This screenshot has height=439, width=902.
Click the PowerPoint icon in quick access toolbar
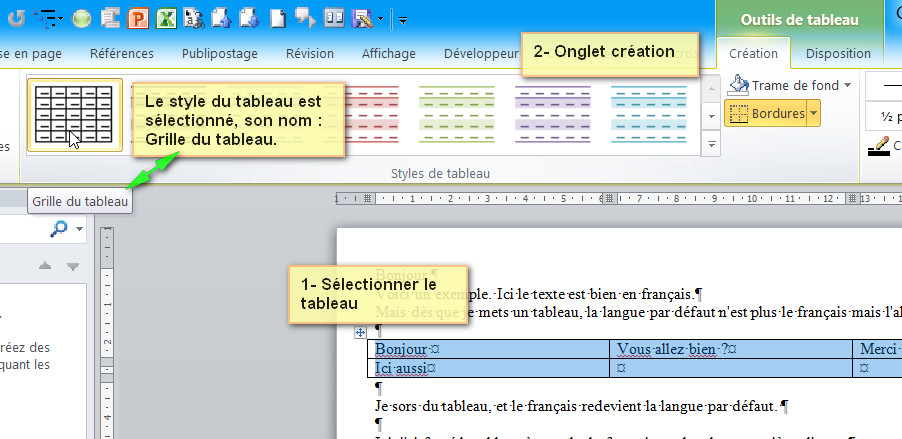pos(138,18)
